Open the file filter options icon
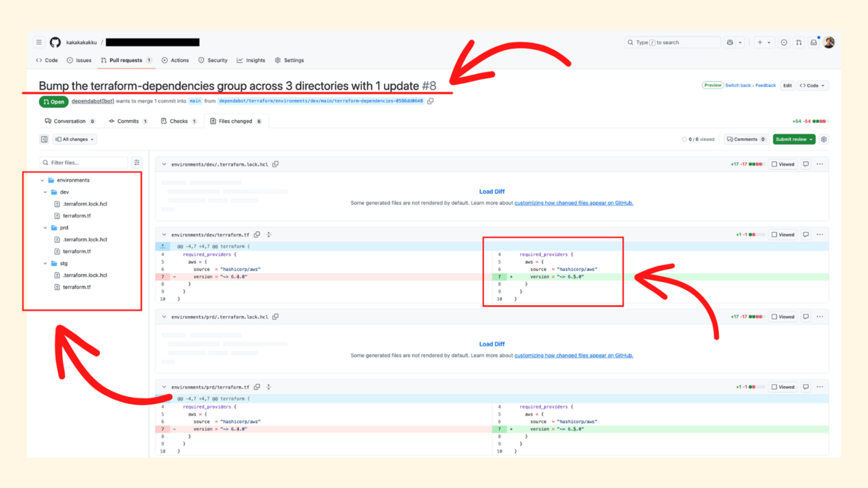This screenshot has width=868, height=488. [137, 163]
